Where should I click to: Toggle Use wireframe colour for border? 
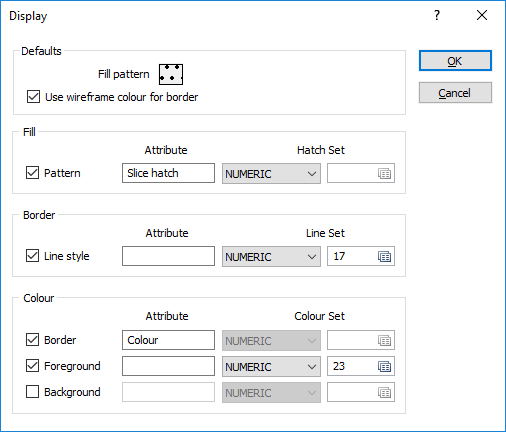click(33, 97)
